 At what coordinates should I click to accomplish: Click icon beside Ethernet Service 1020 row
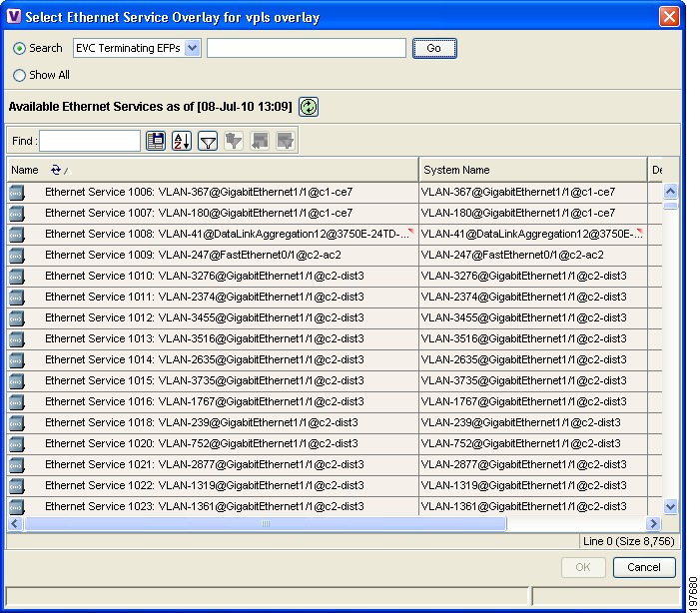[x=17, y=444]
